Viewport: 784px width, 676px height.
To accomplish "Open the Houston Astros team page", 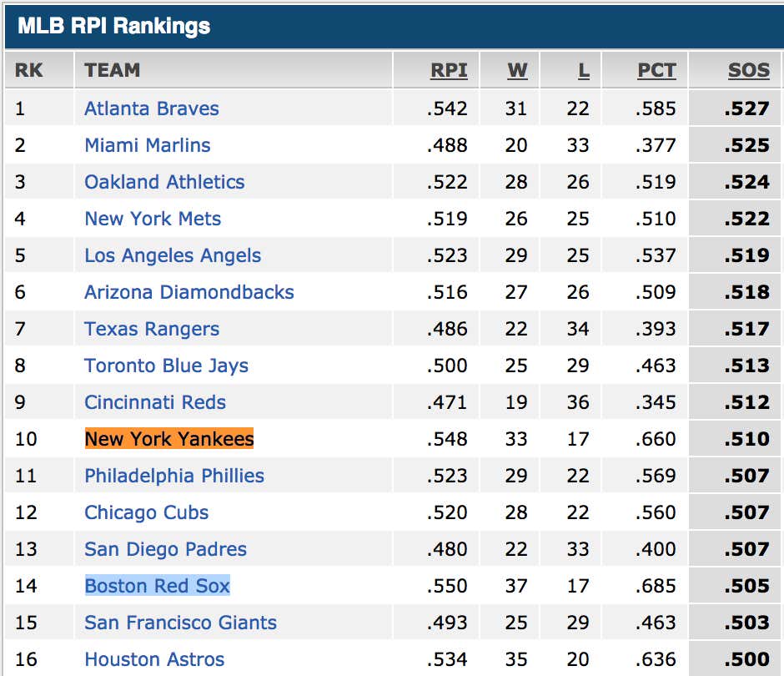I will point(154,659).
